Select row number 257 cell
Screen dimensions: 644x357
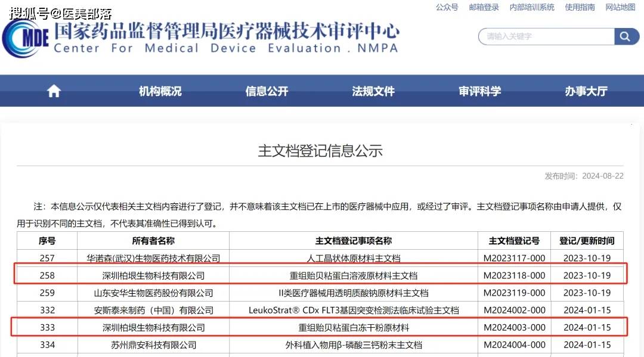coord(47,258)
